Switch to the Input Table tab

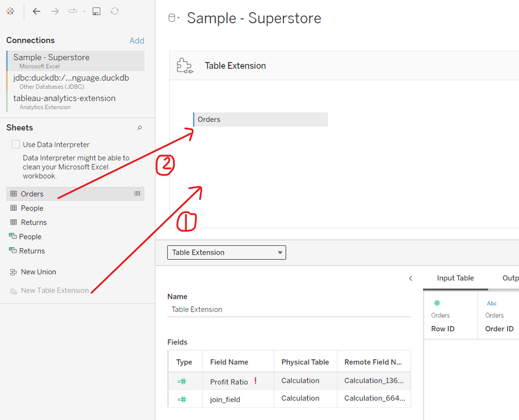tap(455, 278)
